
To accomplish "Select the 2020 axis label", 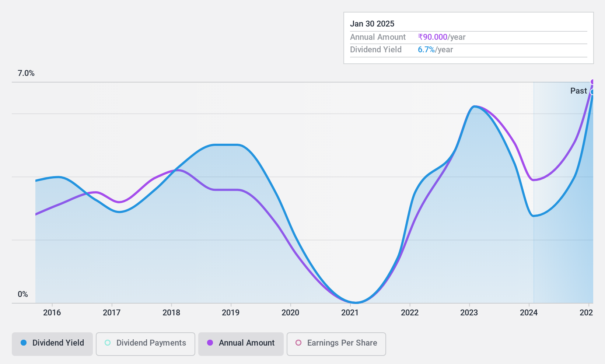I will [x=290, y=313].
